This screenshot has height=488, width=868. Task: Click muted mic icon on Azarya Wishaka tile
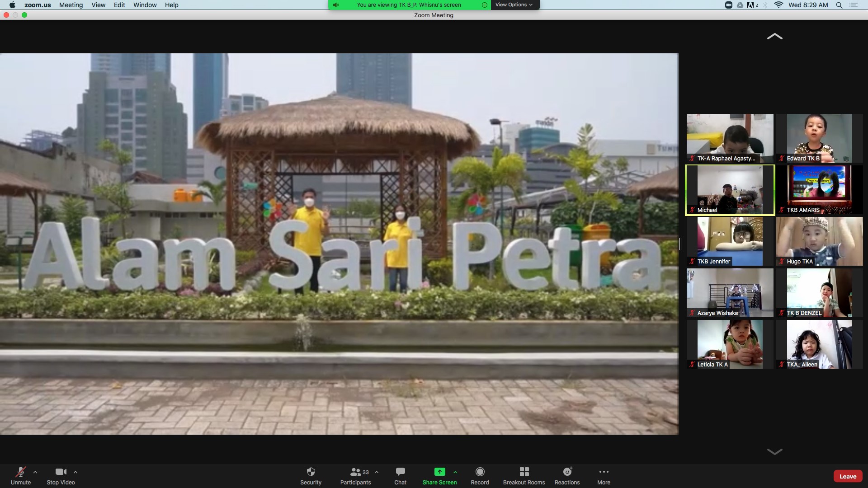click(692, 313)
